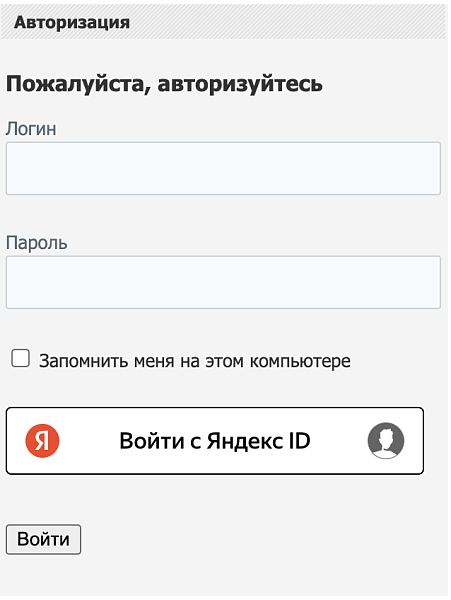Focus the Пароль input field
The image size is (451, 600).
(223, 282)
